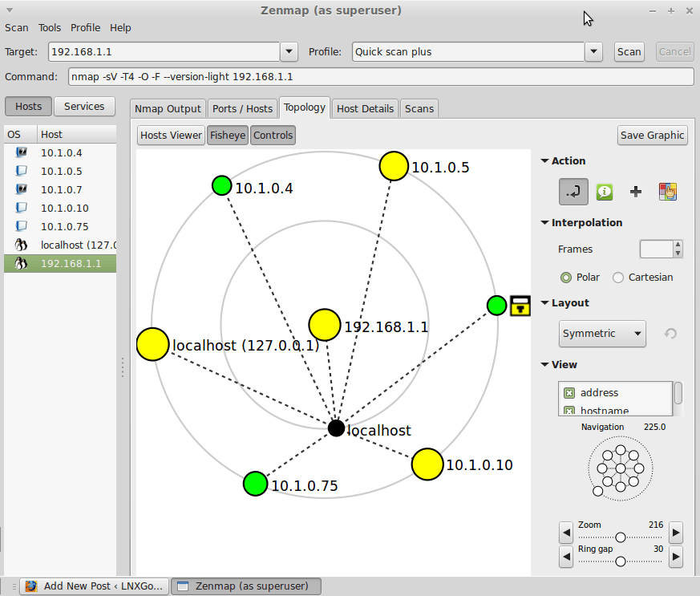Collapse the Interpolation section
Screen dimensions: 700x596
544,222
